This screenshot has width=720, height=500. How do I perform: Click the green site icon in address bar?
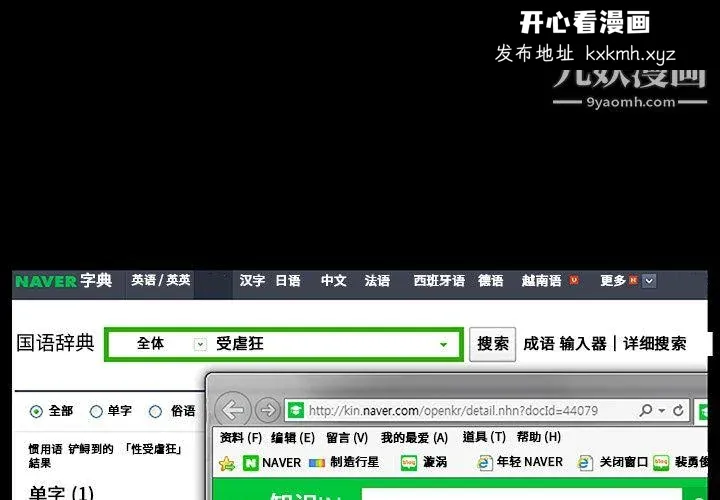point(296,410)
